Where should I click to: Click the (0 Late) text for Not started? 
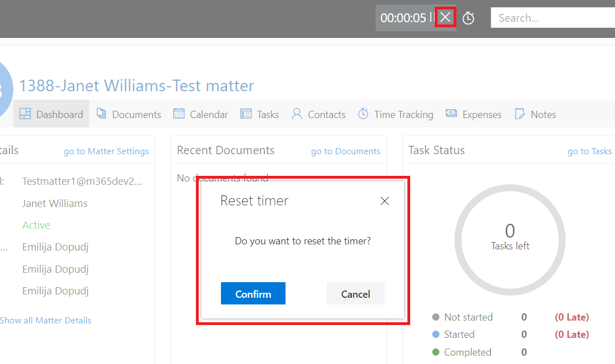coord(572,317)
